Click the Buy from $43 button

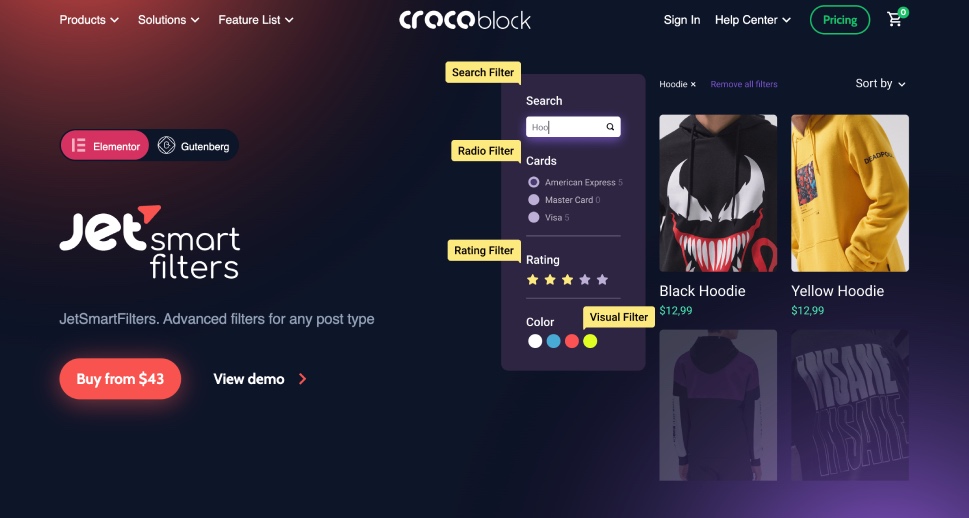tap(120, 379)
